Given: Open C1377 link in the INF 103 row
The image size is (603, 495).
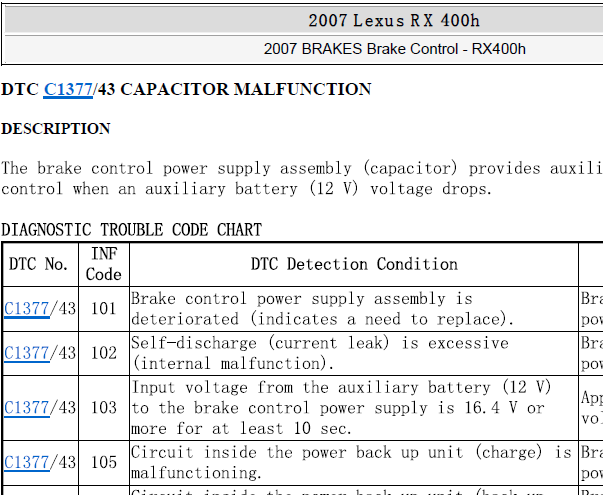Looking at the screenshot, I should pos(27,408).
